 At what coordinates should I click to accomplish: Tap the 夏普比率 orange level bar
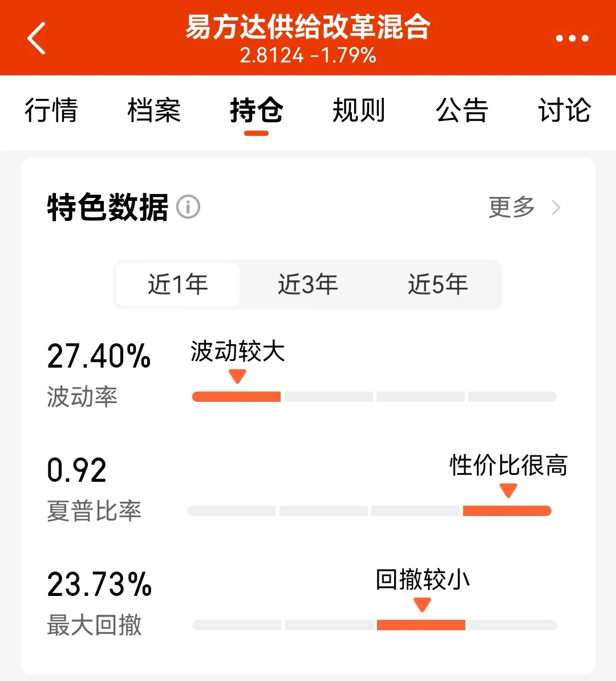tap(507, 511)
